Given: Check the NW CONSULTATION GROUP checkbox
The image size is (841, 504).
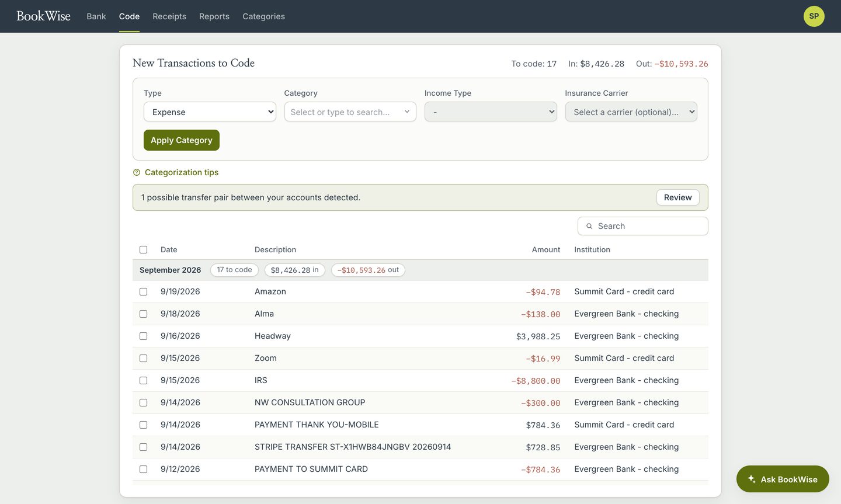Looking at the screenshot, I should (143, 402).
